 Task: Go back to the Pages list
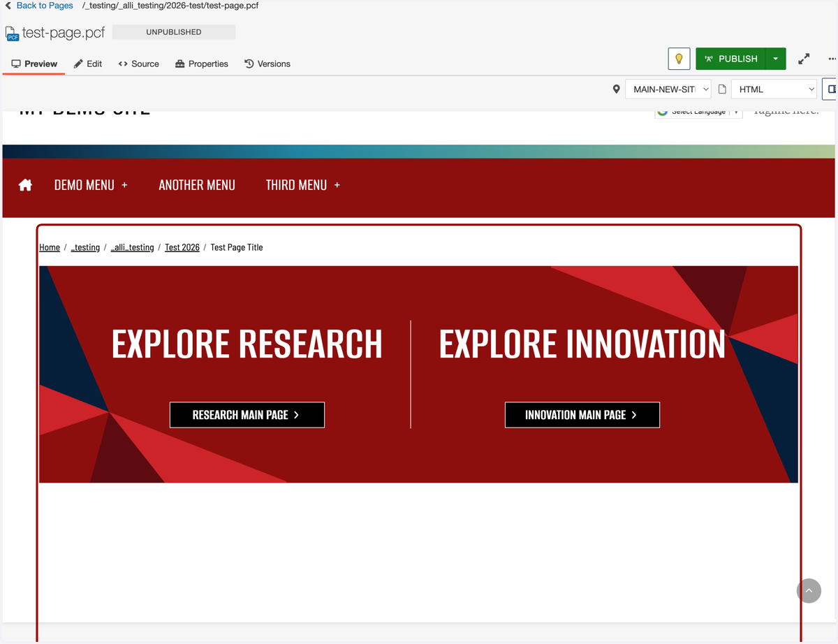pos(39,6)
